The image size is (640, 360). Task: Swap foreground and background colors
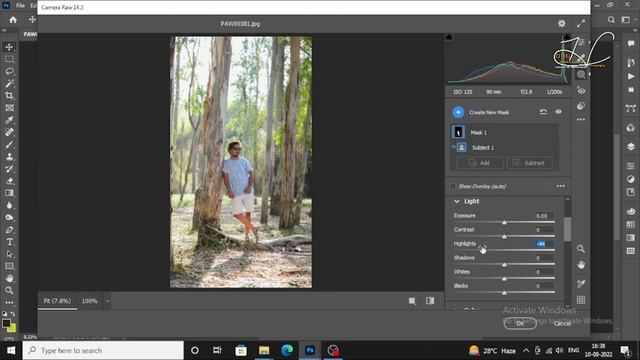[x=13, y=314]
